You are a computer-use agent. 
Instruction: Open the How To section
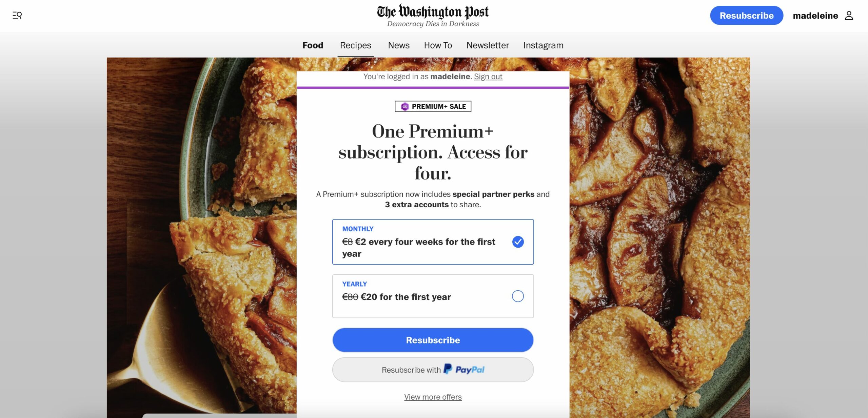coord(438,45)
